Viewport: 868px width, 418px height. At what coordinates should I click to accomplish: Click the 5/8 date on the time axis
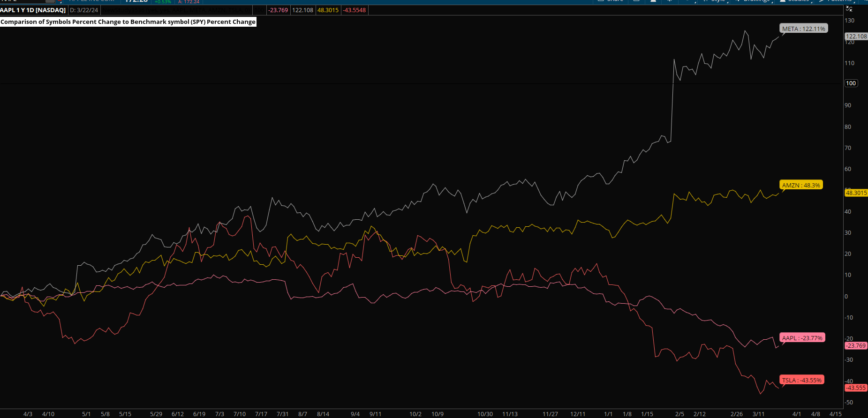[105, 414]
